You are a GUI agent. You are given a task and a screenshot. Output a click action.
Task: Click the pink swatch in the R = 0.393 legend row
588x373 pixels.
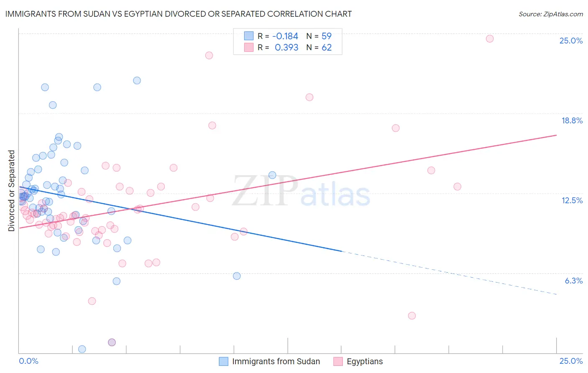[249, 47]
